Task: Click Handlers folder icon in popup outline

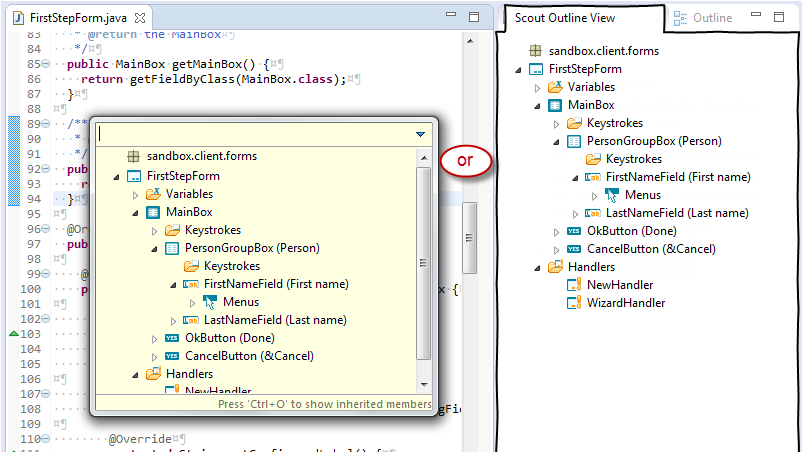Action: click(x=153, y=374)
